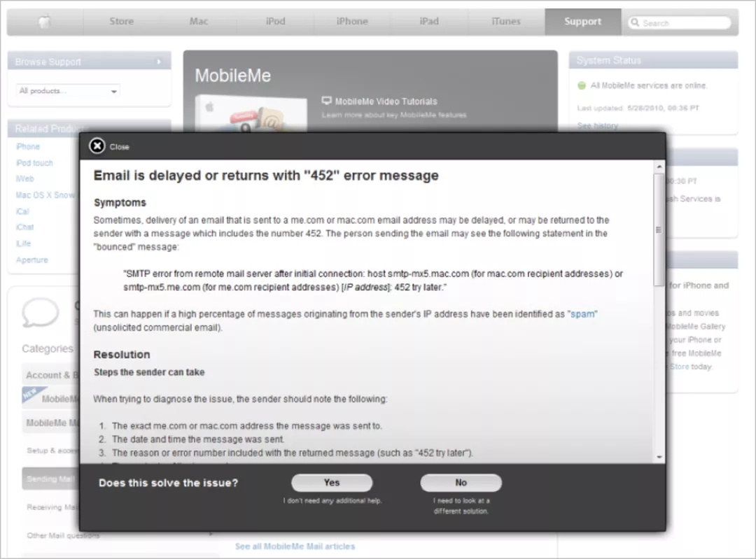Close the article dialog with X icon

(x=97, y=146)
